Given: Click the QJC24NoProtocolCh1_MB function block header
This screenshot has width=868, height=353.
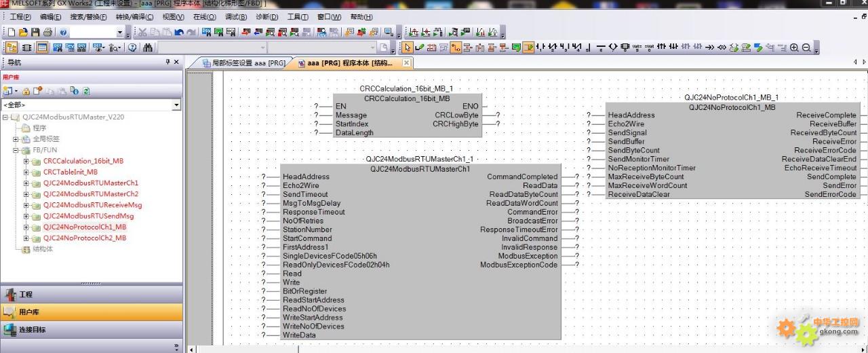Looking at the screenshot, I should pyautogui.click(x=732, y=107).
